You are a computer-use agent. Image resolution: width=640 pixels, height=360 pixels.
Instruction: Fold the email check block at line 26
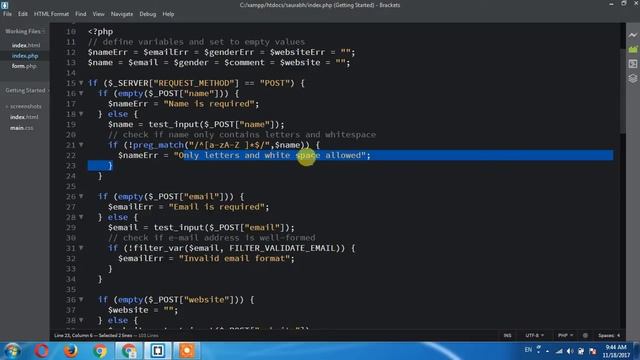[81, 196]
